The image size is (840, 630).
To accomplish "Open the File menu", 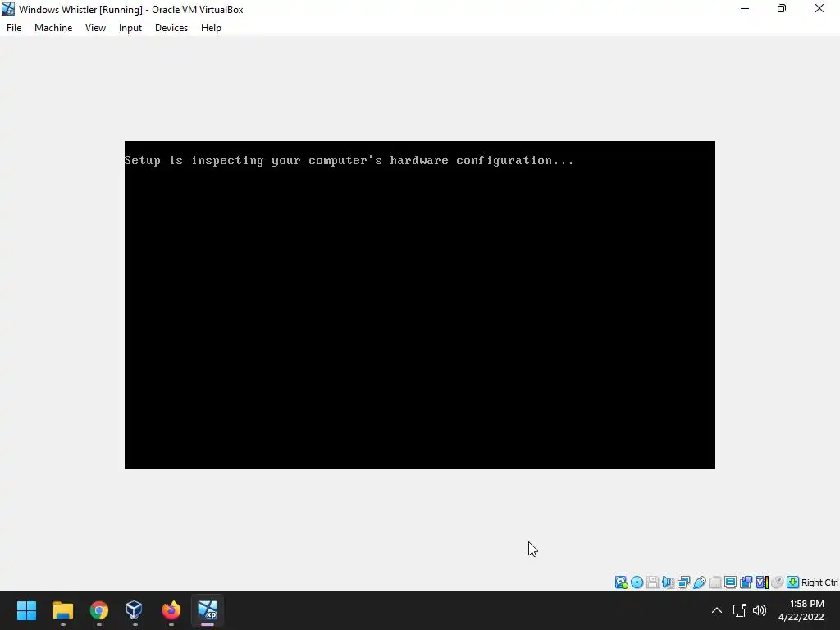I will tap(14, 28).
